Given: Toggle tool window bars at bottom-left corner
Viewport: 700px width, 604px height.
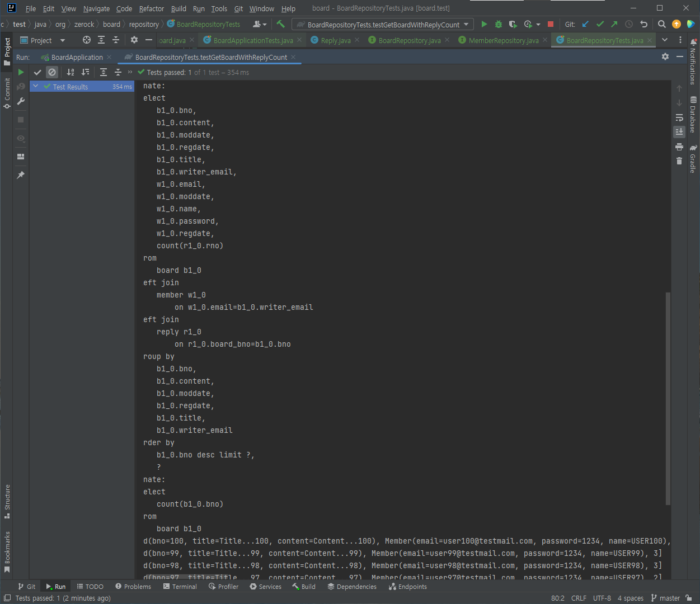Looking at the screenshot, I should (x=7, y=598).
